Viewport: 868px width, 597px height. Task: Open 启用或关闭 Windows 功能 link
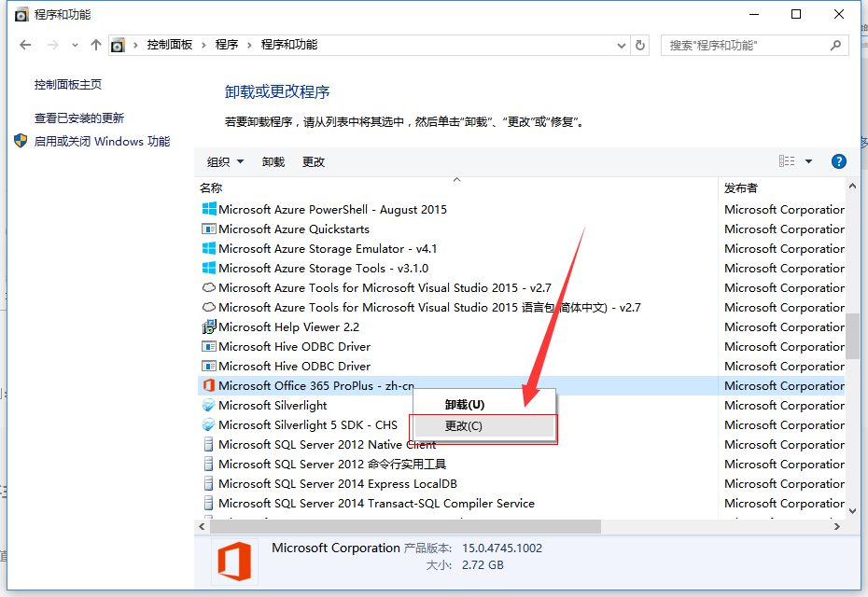[x=102, y=141]
